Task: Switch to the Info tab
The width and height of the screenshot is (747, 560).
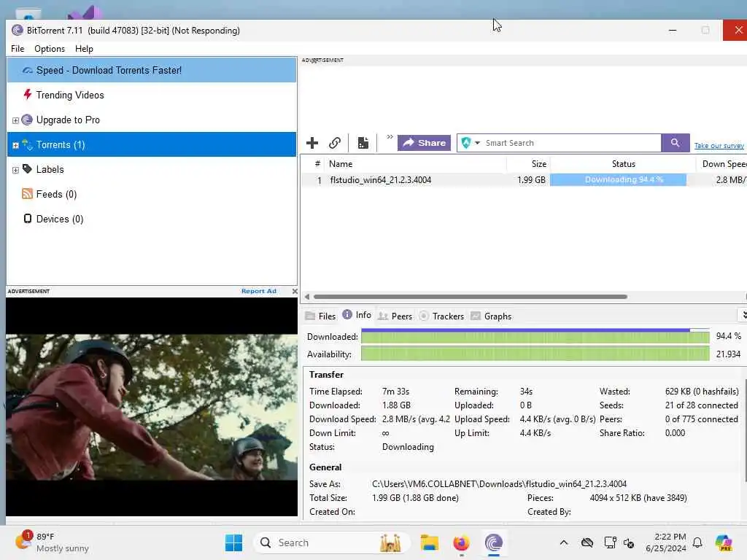Action: tap(357, 315)
